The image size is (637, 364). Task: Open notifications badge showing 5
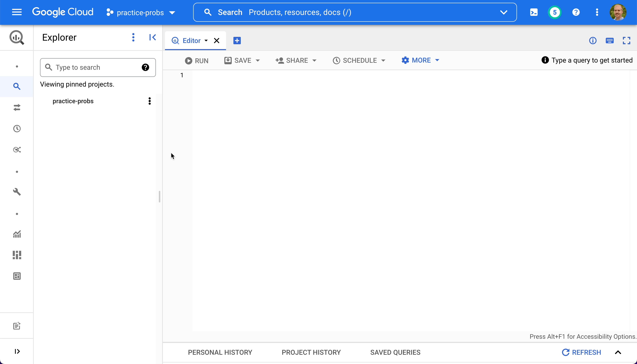click(555, 12)
